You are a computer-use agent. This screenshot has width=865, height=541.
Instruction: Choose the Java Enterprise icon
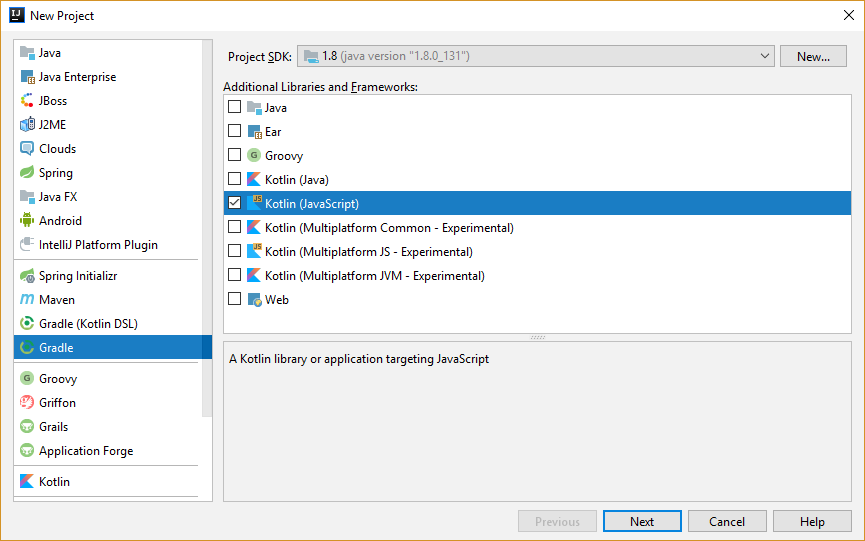point(27,77)
